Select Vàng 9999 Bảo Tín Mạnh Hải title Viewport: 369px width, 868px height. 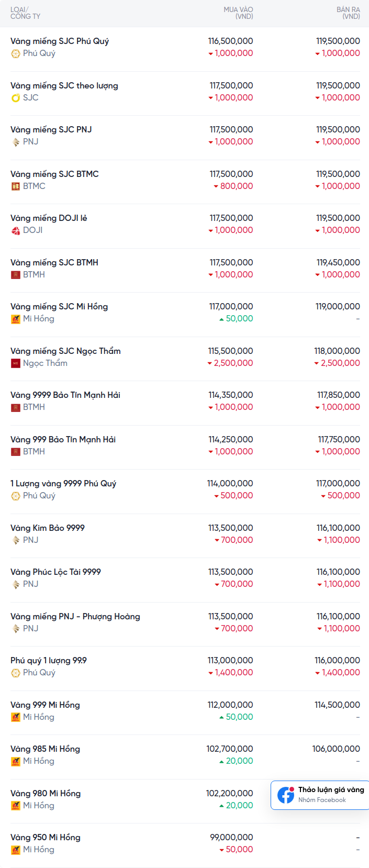click(x=65, y=395)
